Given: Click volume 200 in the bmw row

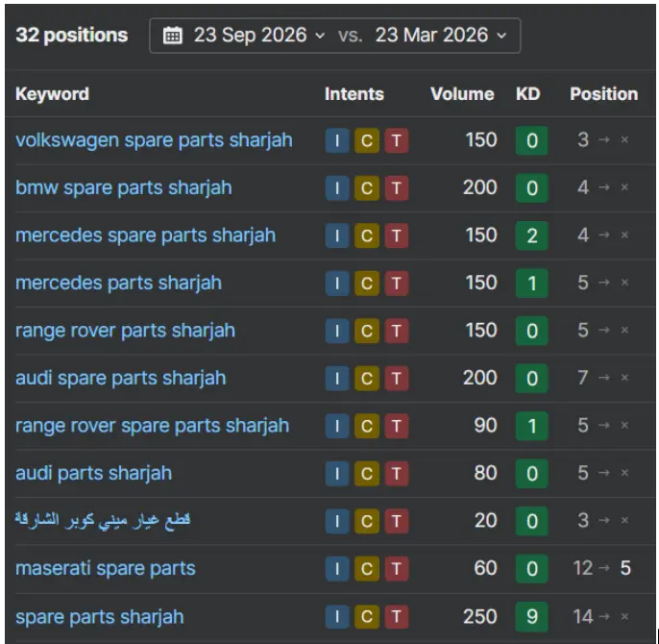Looking at the screenshot, I should point(480,187).
